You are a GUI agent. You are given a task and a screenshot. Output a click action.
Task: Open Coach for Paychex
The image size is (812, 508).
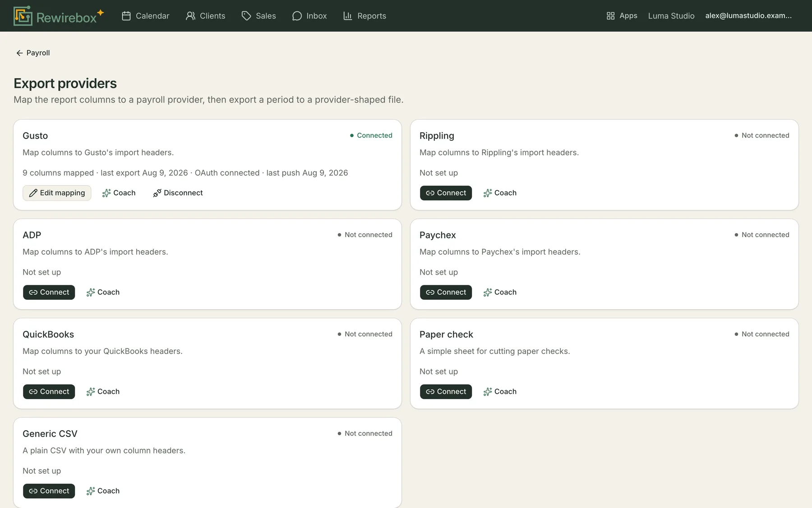(x=500, y=292)
